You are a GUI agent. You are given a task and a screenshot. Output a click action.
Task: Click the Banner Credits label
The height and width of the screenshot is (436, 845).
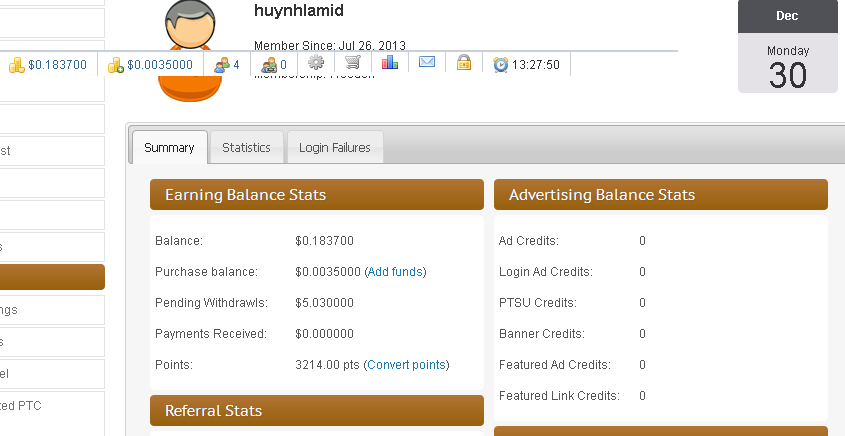(x=542, y=334)
